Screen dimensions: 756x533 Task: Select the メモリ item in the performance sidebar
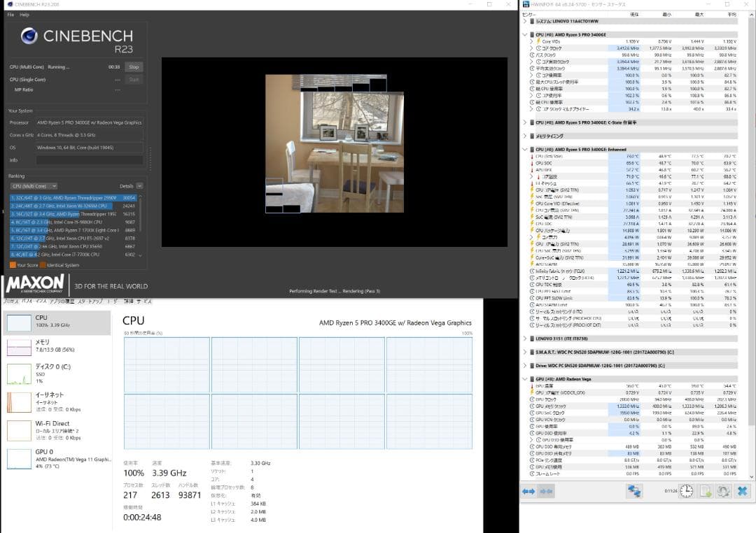pos(56,347)
